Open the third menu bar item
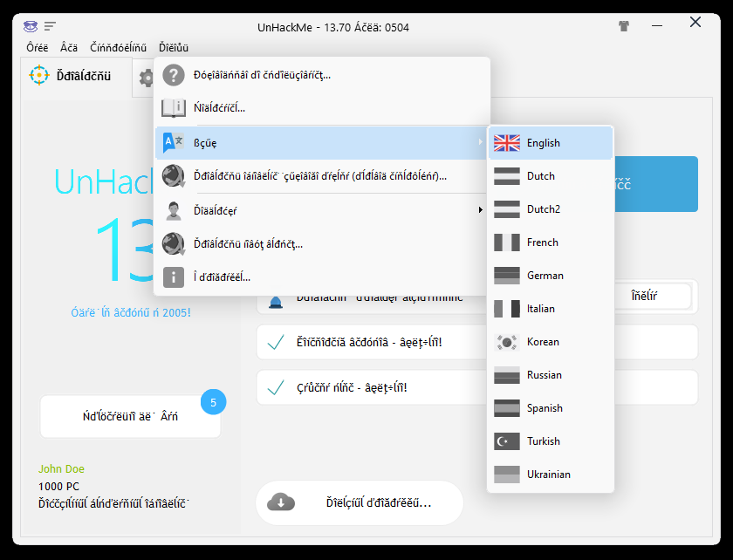Viewport: 733px width, 560px height. point(119,48)
